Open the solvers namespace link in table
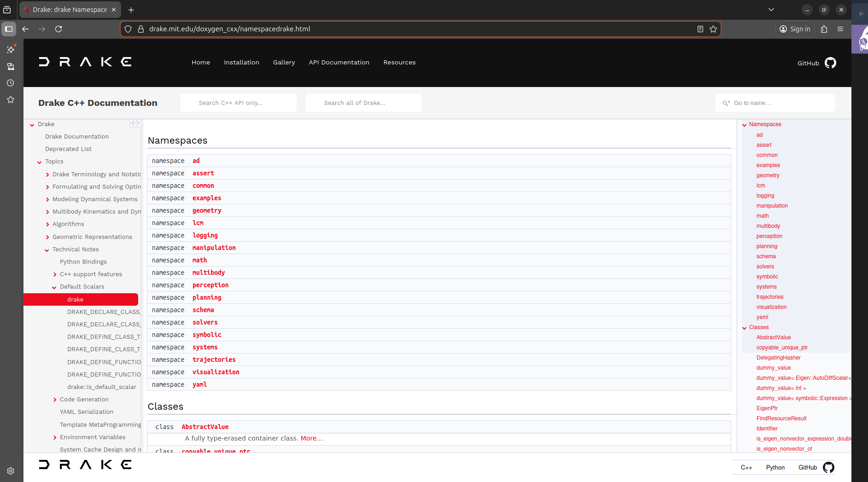Screen dimensions: 868x482 (205, 322)
